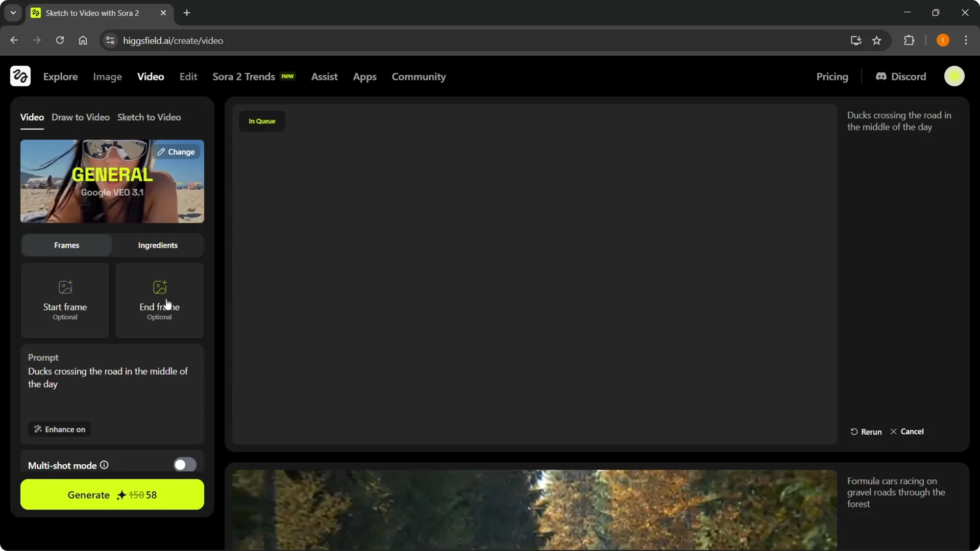Click the install site icon in address bar
980x551 pixels.
tap(855, 40)
